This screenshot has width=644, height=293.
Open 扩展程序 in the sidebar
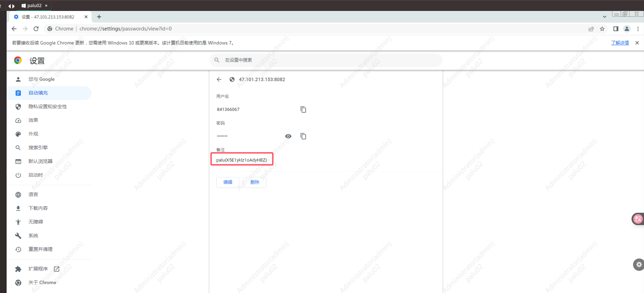point(38,269)
